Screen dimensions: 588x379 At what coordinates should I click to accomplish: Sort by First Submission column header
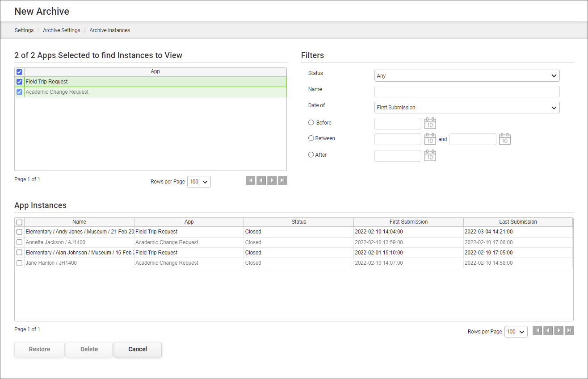pos(408,222)
